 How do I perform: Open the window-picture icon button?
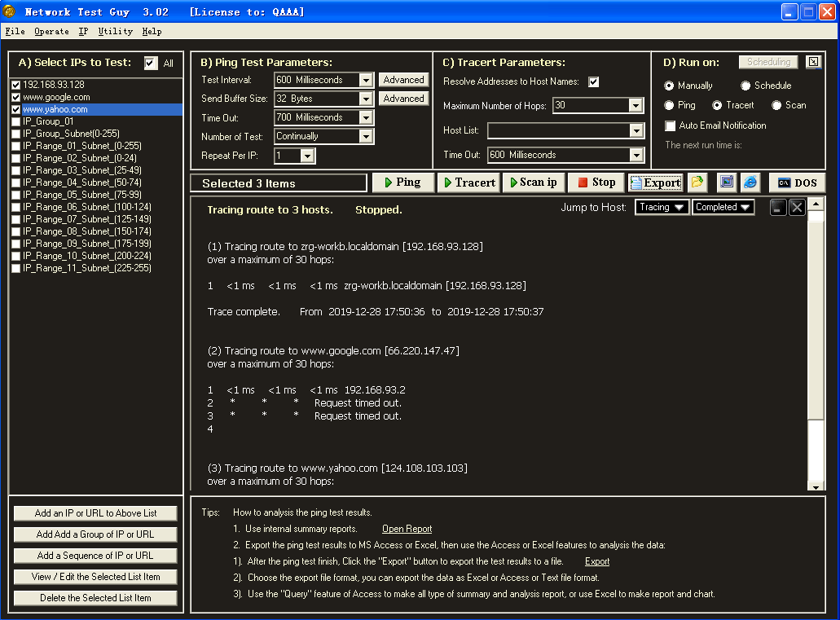(727, 182)
